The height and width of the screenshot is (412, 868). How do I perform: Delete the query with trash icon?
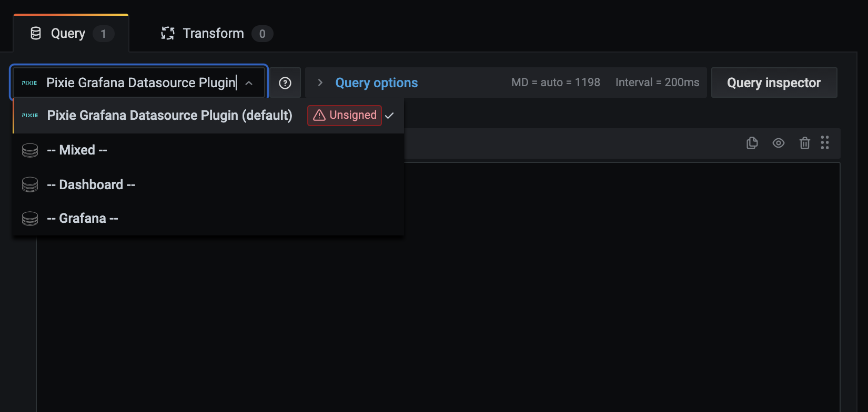click(x=804, y=143)
